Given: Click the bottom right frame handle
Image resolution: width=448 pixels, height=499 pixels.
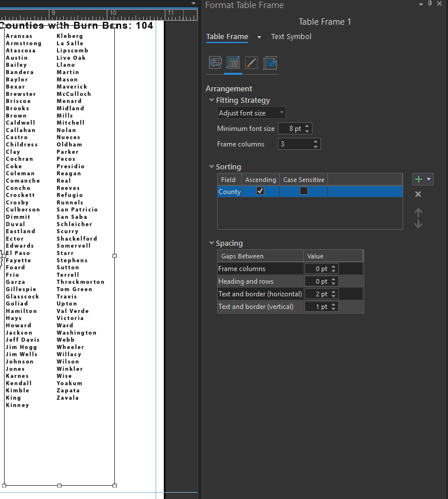Looking at the screenshot, I should (x=115, y=486).
